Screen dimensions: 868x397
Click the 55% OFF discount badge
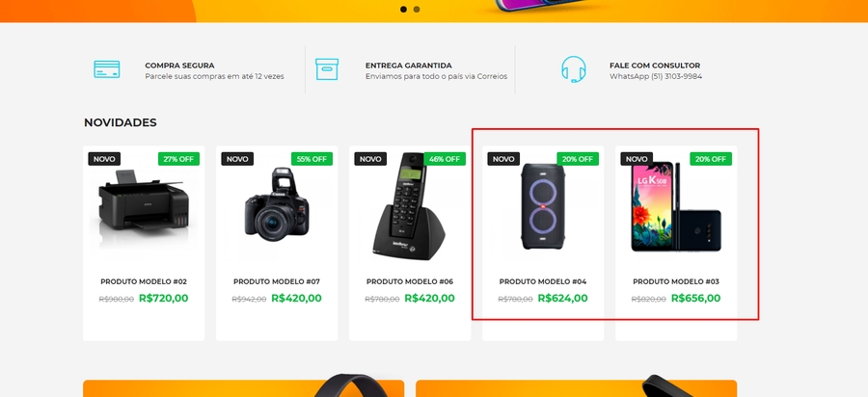click(x=312, y=159)
